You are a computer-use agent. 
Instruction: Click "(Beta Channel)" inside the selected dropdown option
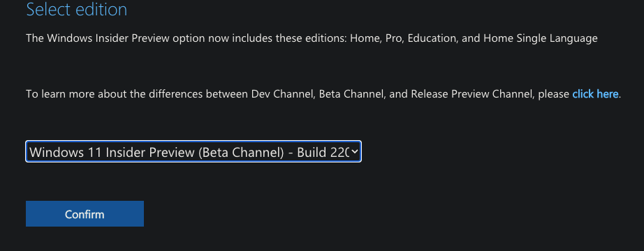241,152
